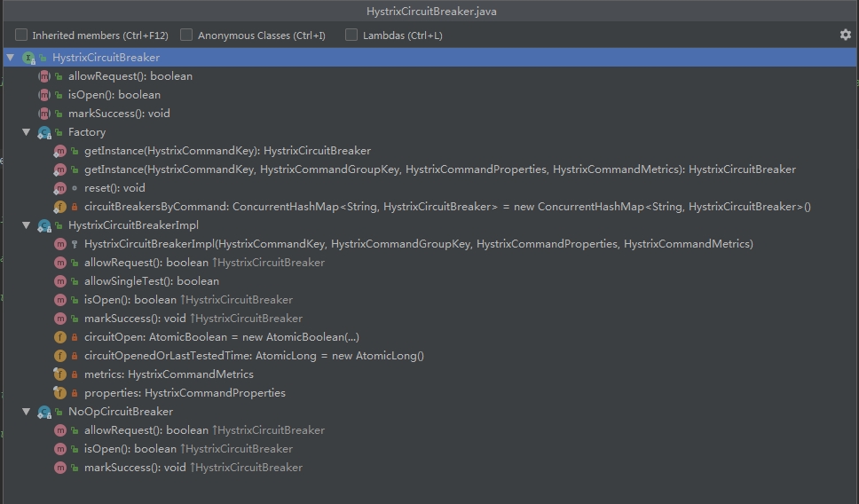Click the HystrixCircuitBreaker.java popup title
Screen dimensions: 859x504
[x=431, y=12]
